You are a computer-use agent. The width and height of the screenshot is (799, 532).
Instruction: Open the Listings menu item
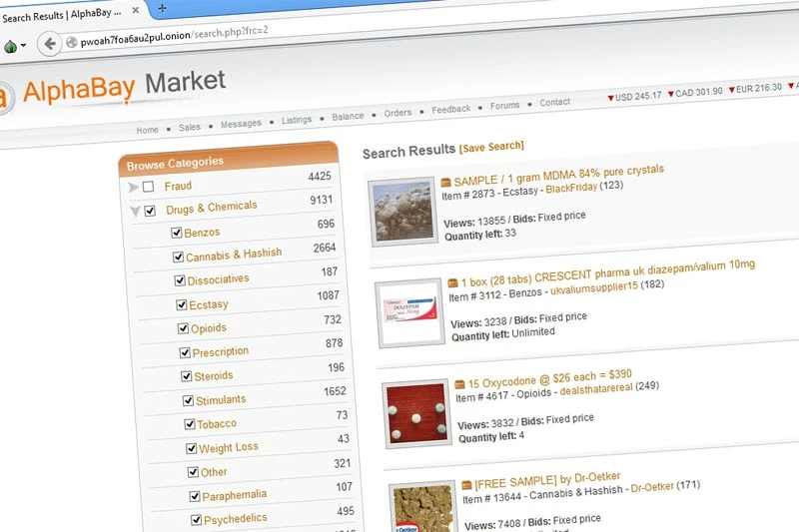click(297, 120)
